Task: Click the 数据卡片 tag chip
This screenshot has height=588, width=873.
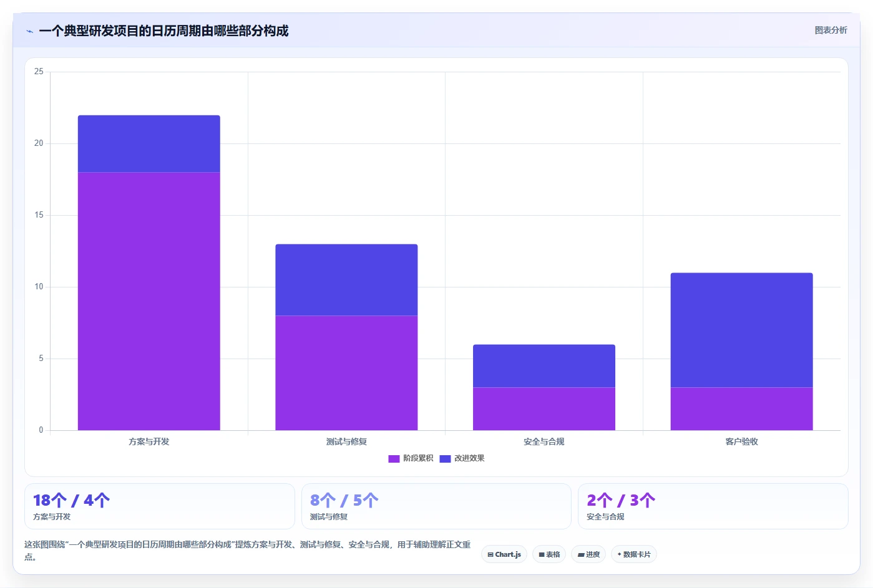Action: click(634, 554)
